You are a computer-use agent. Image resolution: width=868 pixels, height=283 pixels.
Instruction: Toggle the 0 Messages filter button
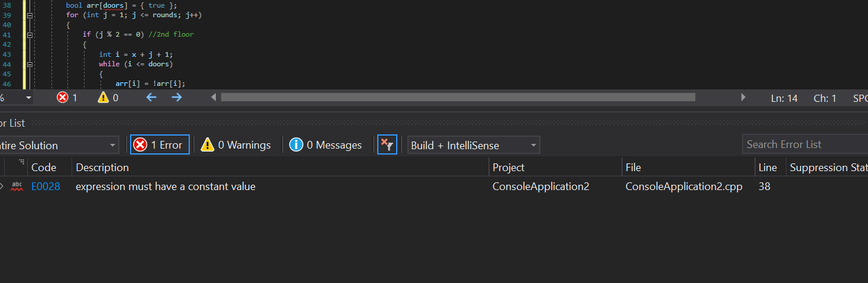(325, 145)
